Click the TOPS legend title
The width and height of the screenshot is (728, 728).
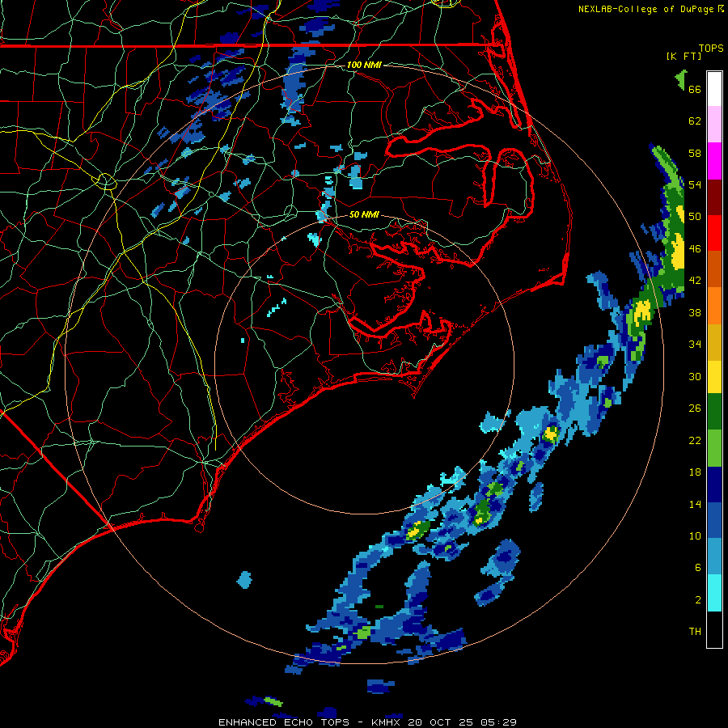tap(711, 49)
